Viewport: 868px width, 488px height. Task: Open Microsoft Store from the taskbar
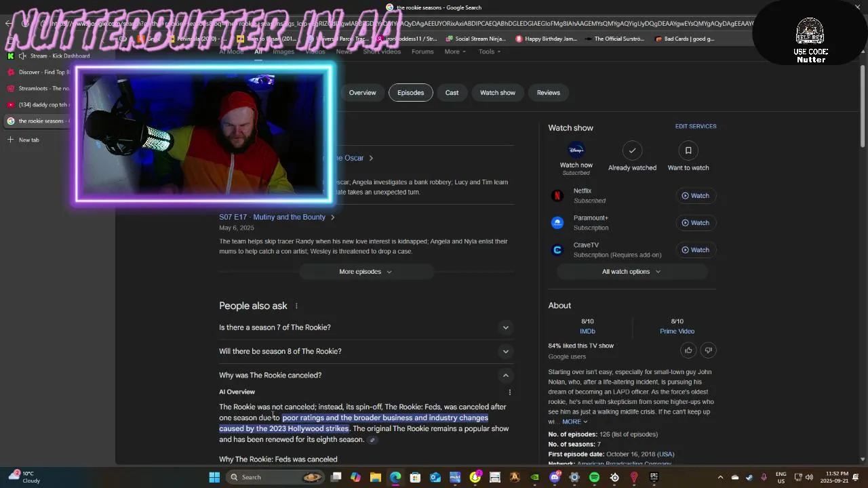[415, 477]
